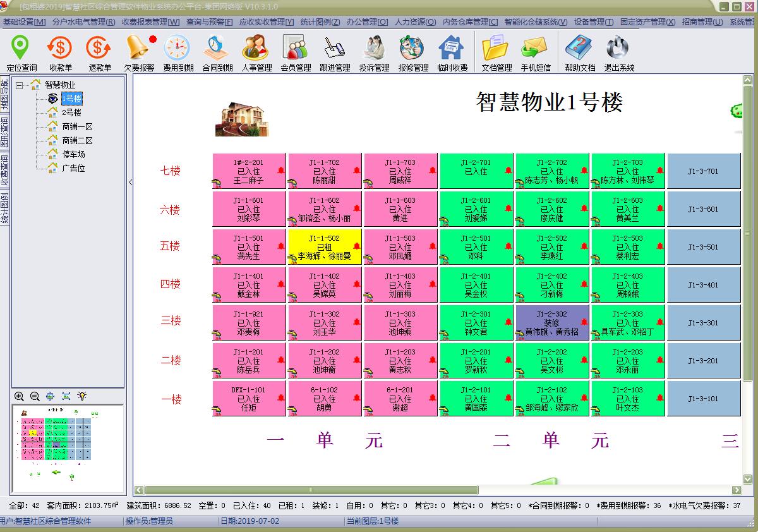758x532 pixels.
Task: Click the floor plan minimap thumbnail
Action: [x=68, y=449]
